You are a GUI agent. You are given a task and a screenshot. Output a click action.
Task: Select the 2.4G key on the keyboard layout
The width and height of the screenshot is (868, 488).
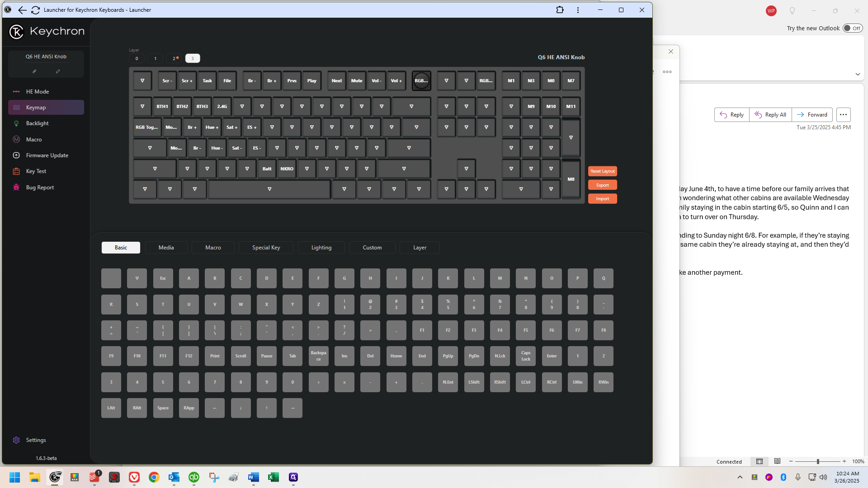(x=222, y=107)
